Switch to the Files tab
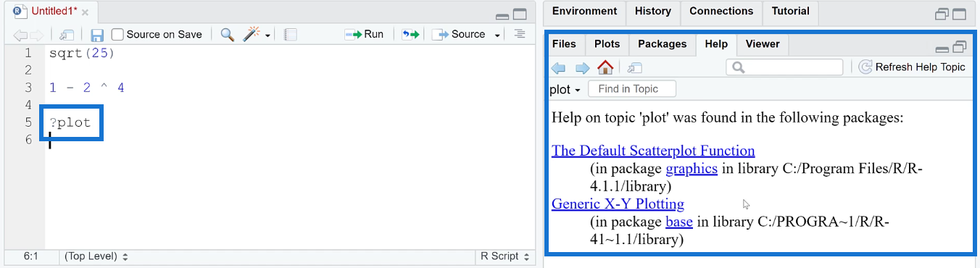The width and height of the screenshot is (980, 268). 564,44
